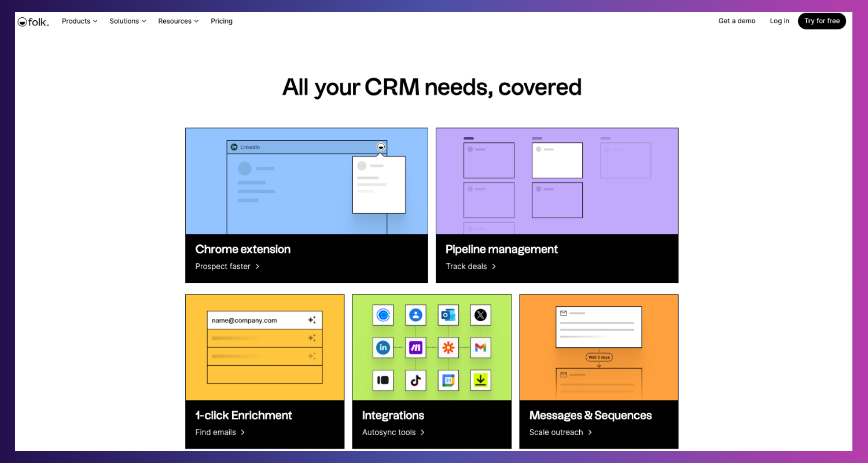Click the LinkedIn icon in the integrations grid
Screen dimensions: 868x463
pyautogui.click(x=383, y=347)
